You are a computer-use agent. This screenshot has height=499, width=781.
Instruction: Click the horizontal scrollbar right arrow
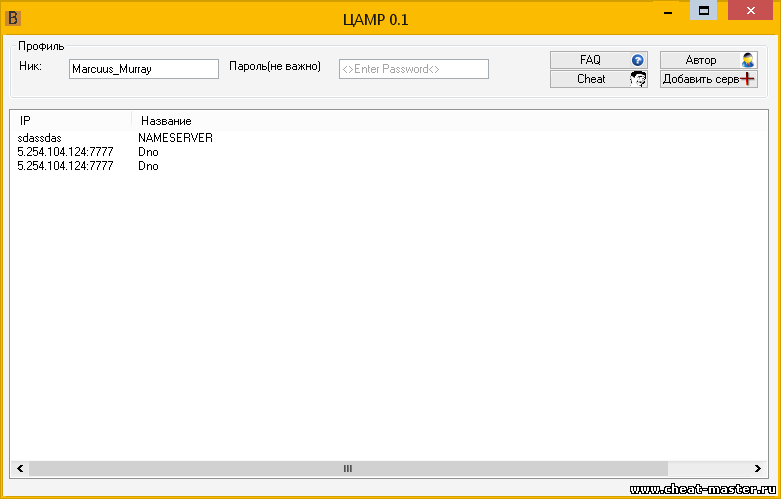tap(758, 468)
